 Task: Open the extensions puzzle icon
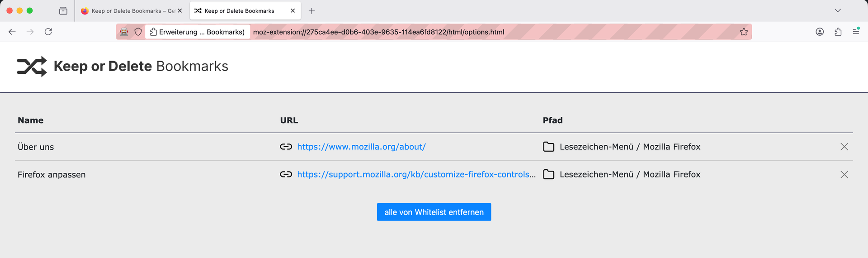838,32
